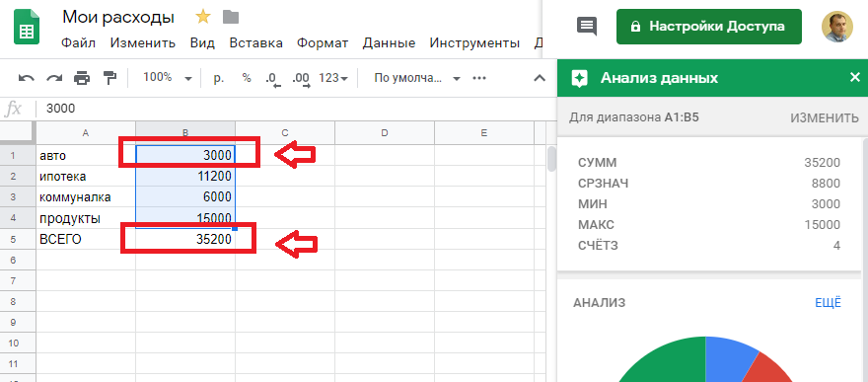Click the redo arrow icon
The height and width of the screenshot is (382, 868).
point(54,78)
